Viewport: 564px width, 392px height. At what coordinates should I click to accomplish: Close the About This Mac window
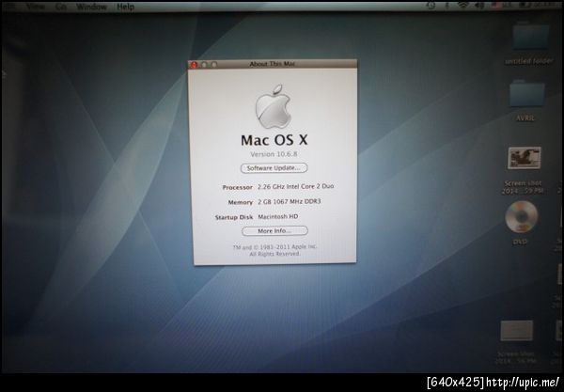click(194, 65)
